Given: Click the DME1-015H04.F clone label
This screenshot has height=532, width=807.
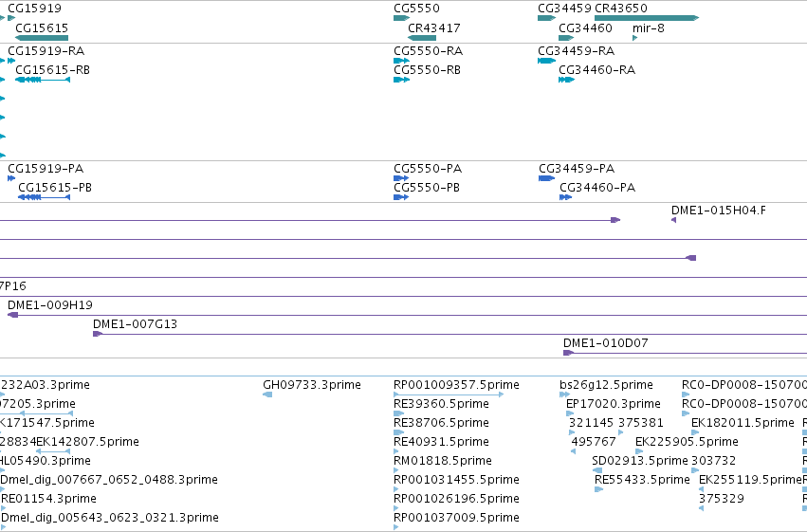Looking at the screenshot, I should tap(719, 210).
